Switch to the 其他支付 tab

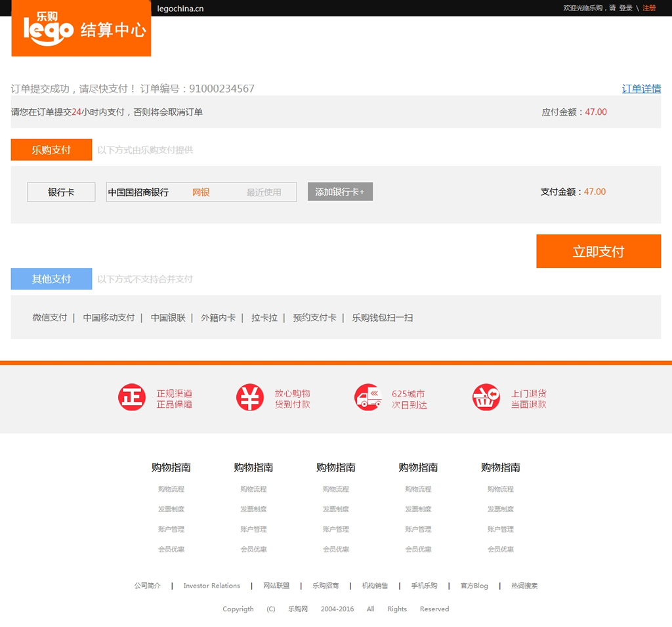coord(51,279)
